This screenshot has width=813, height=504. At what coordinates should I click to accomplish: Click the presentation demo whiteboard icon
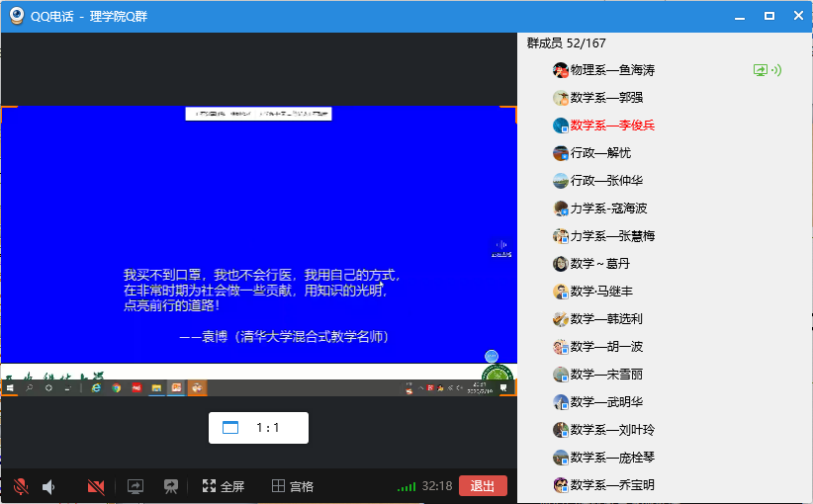click(x=171, y=486)
